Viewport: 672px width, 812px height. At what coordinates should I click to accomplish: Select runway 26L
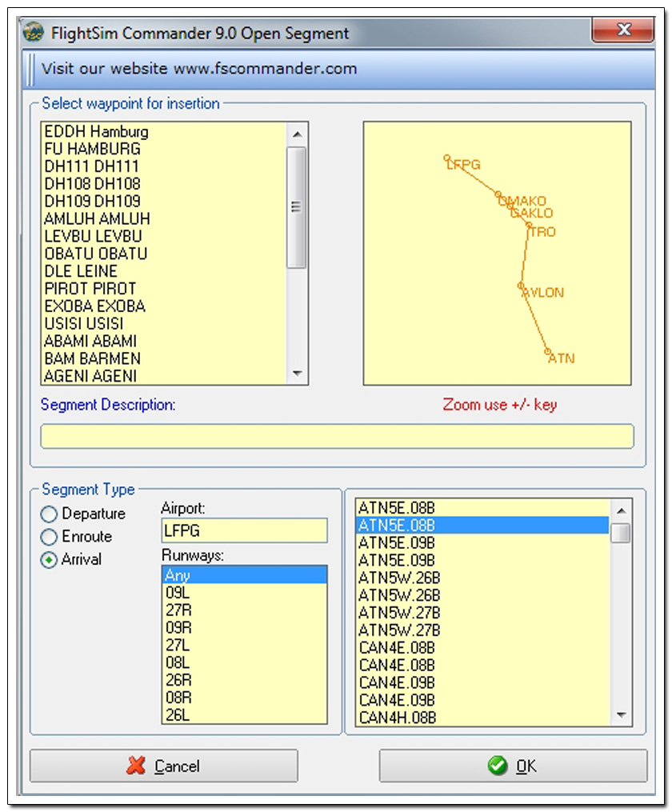point(244,715)
